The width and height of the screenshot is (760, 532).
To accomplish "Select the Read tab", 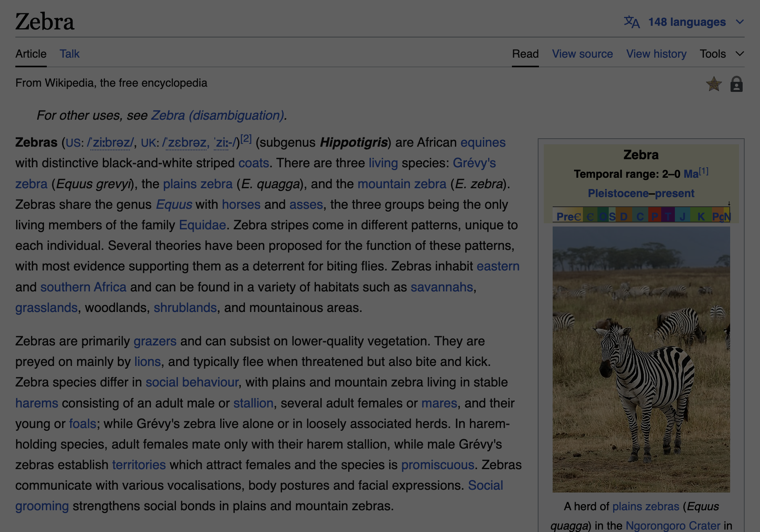I will point(525,54).
